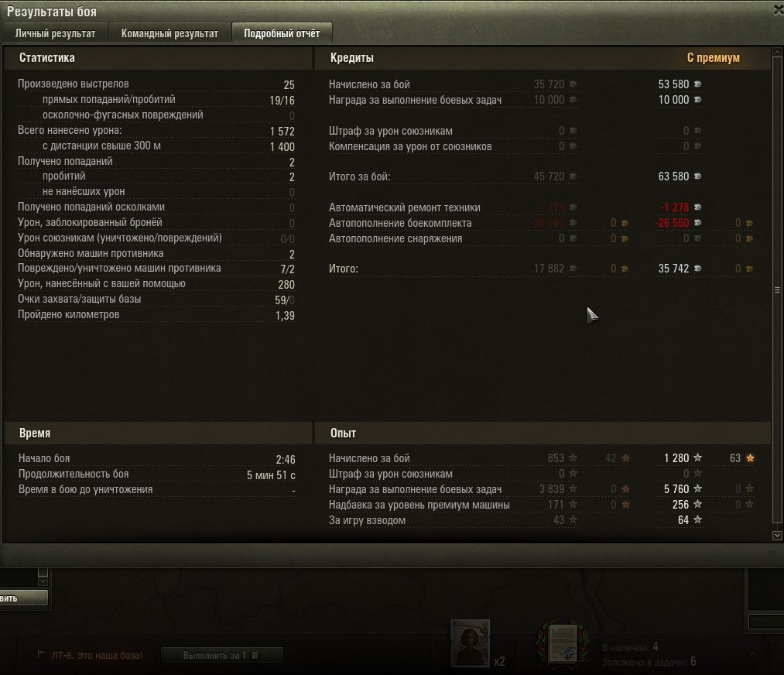Click the commendation document with wreath icon
This screenshot has height=675, width=784.
(x=563, y=644)
